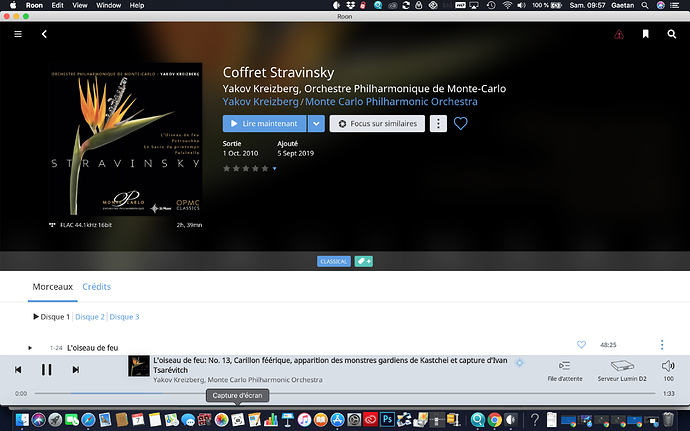Image resolution: width=690 pixels, height=431 pixels.
Task: Open Finder from the Dock
Action: click(x=22, y=420)
